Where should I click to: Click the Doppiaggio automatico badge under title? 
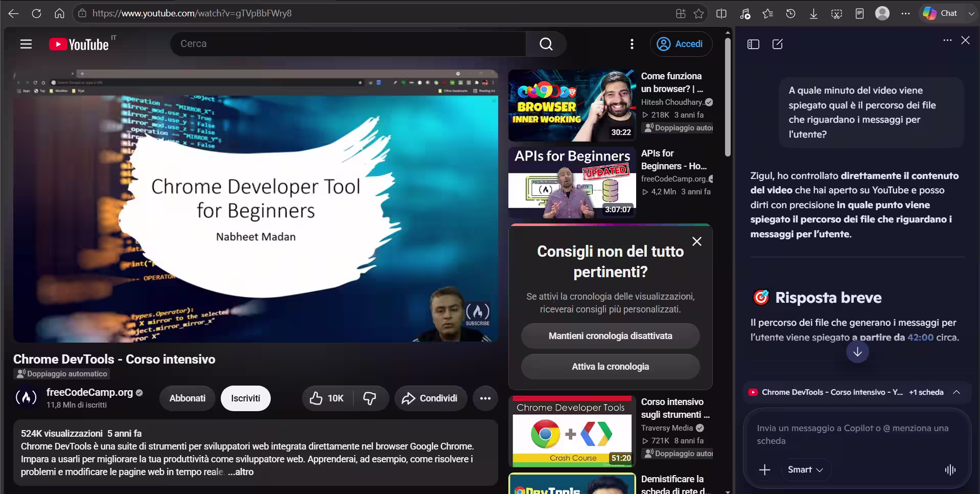pos(62,374)
